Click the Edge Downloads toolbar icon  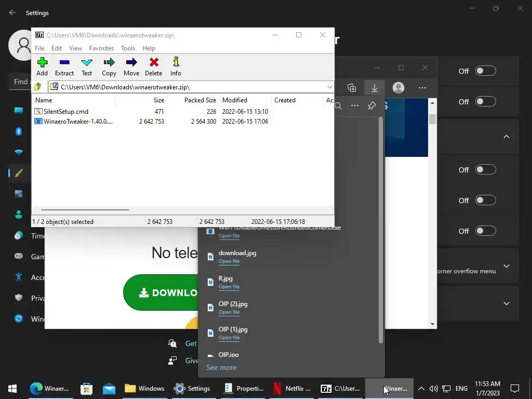click(x=375, y=88)
